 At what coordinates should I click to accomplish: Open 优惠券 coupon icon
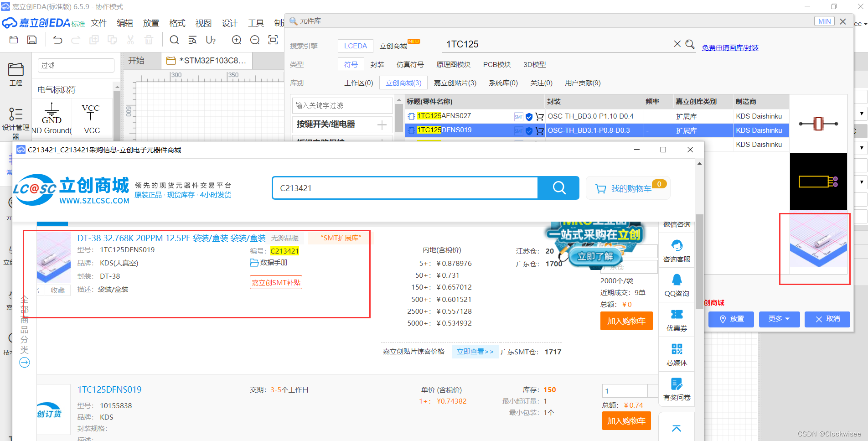[x=677, y=320]
